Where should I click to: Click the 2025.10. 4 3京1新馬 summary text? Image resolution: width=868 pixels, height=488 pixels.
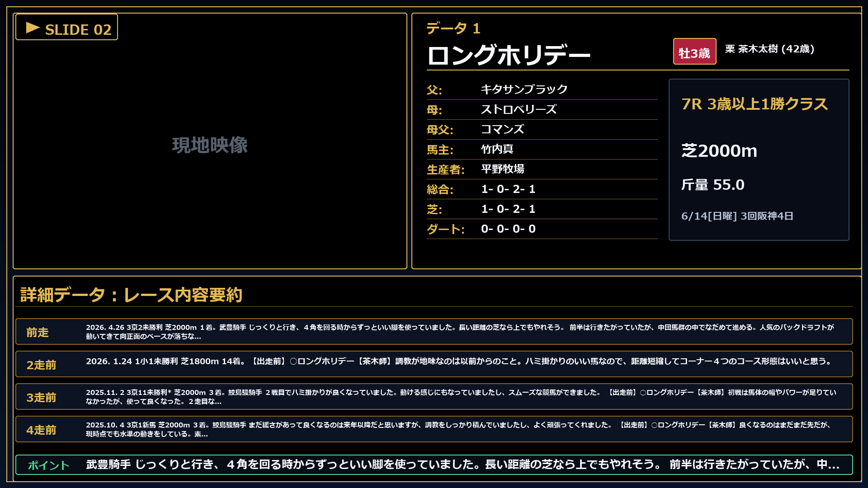point(458,429)
